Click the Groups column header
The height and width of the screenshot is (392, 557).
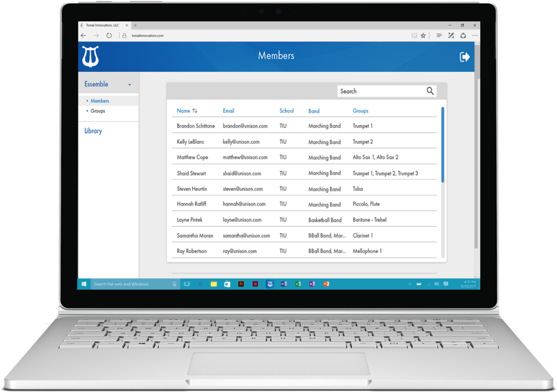[361, 111]
